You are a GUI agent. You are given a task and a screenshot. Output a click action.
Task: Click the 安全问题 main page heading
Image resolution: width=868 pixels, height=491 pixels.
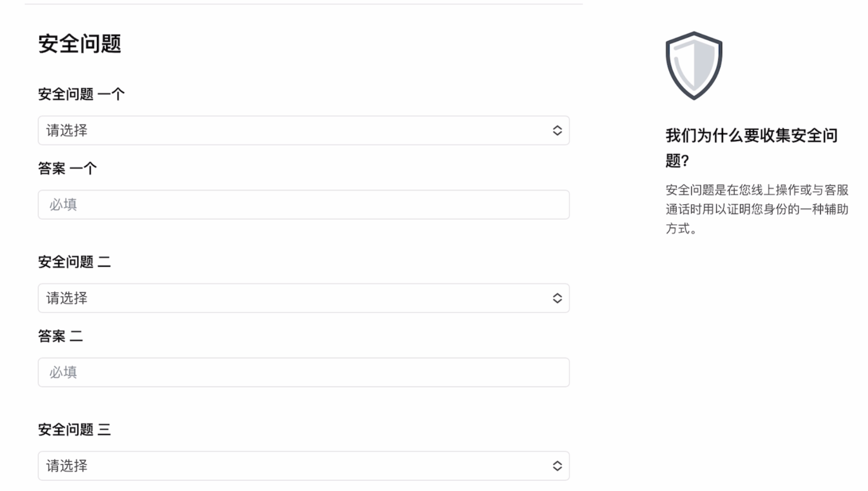tap(80, 44)
